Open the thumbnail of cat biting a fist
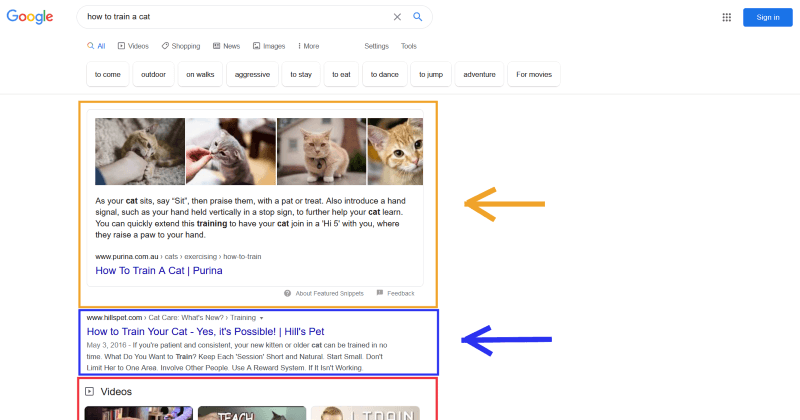 (140, 152)
